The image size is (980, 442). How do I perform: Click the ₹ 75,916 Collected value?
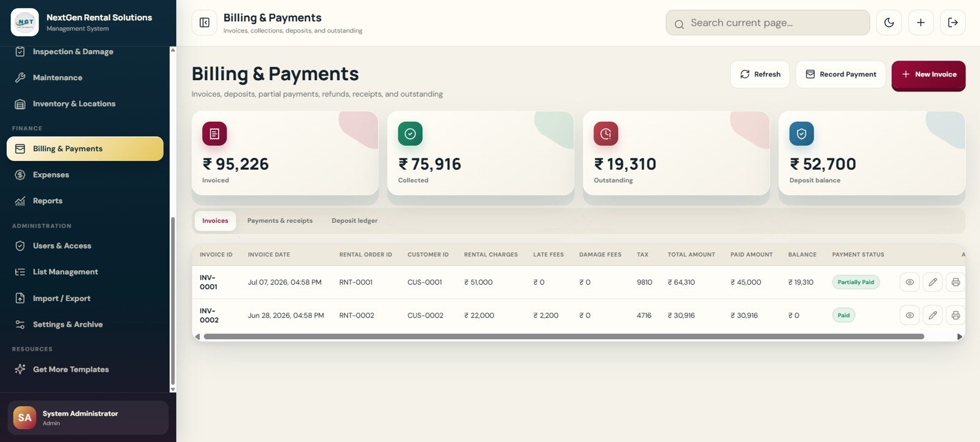(x=430, y=164)
